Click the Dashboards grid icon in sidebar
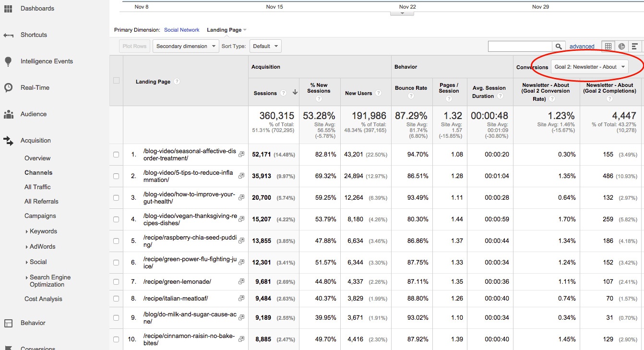This screenshot has height=350, width=644. point(8,9)
